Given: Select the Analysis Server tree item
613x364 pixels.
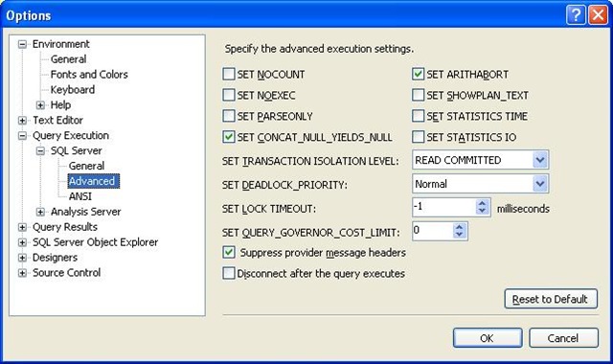Looking at the screenshot, I should click(x=85, y=212).
